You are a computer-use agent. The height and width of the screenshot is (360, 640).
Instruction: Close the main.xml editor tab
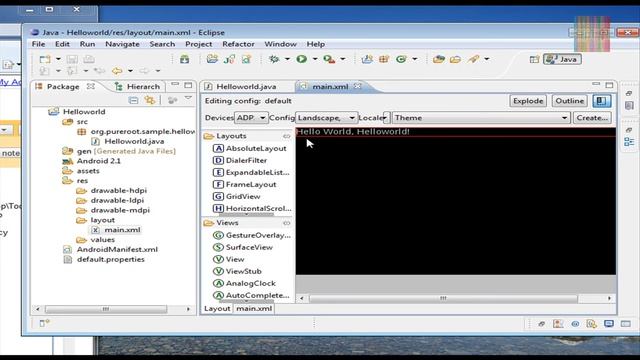pyautogui.click(x=358, y=86)
